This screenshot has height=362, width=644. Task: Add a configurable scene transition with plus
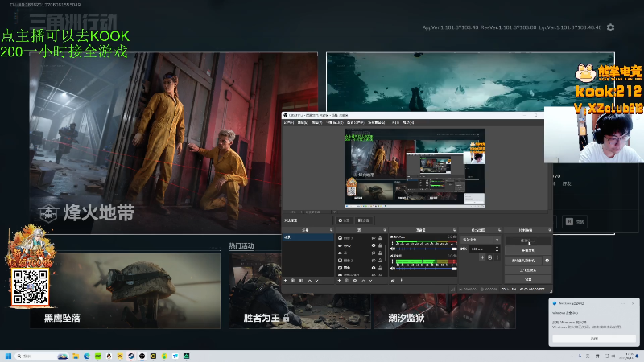tap(482, 257)
